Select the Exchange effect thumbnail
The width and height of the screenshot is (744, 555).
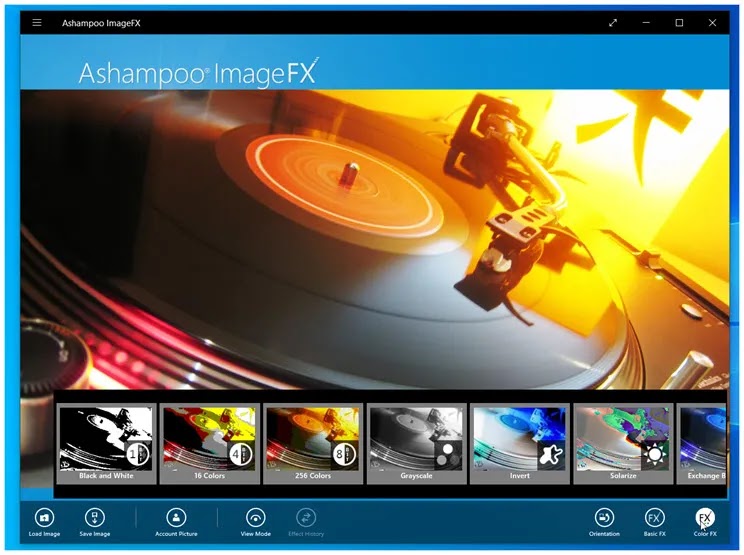tap(702, 444)
